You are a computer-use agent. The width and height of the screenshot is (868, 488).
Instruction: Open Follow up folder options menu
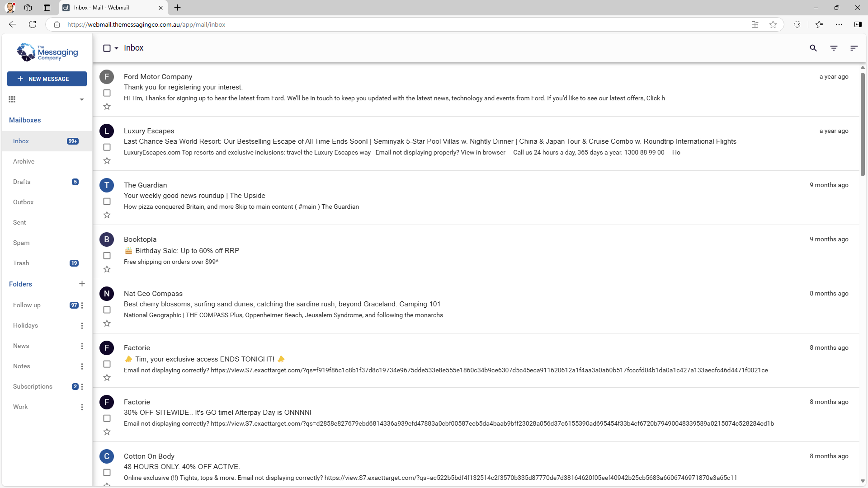pyautogui.click(x=82, y=305)
